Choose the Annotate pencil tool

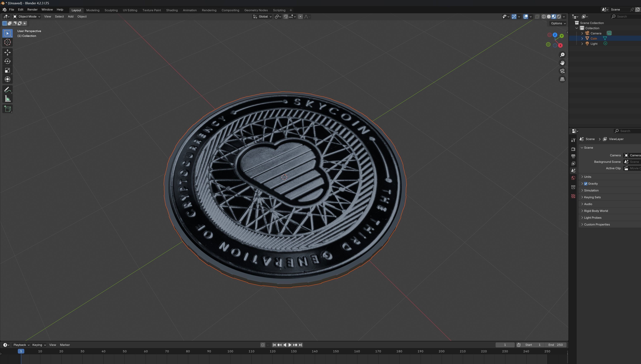coord(8,90)
